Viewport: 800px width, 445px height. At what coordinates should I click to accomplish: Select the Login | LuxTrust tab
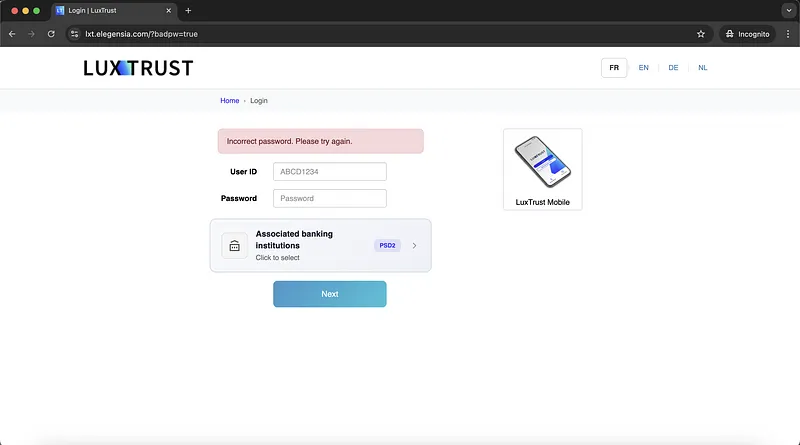(113, 10)
